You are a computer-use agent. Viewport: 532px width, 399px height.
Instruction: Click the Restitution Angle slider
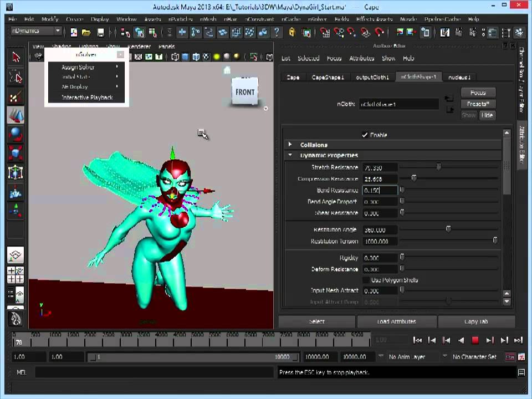coord(448,229)
